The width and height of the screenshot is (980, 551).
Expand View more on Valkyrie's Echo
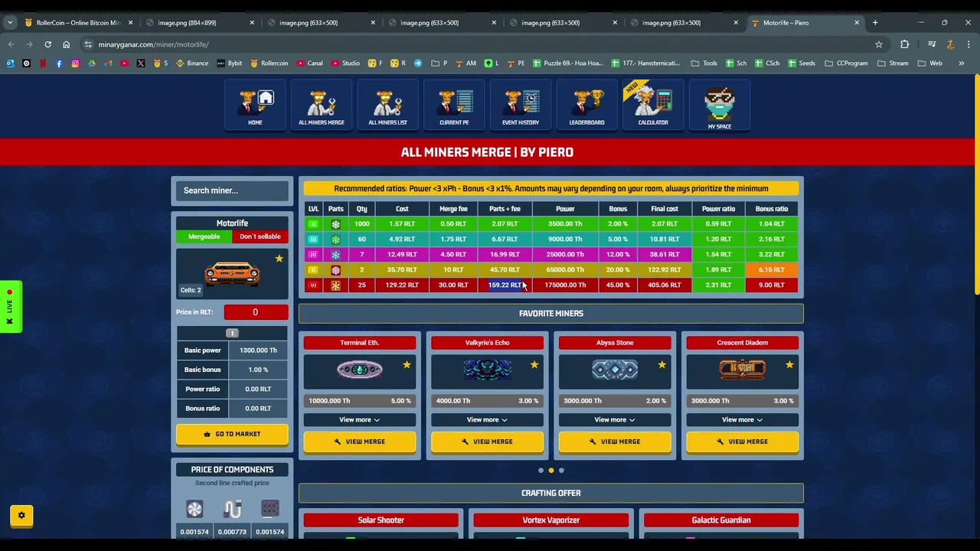pyautogui.click(x=488, y=419)
